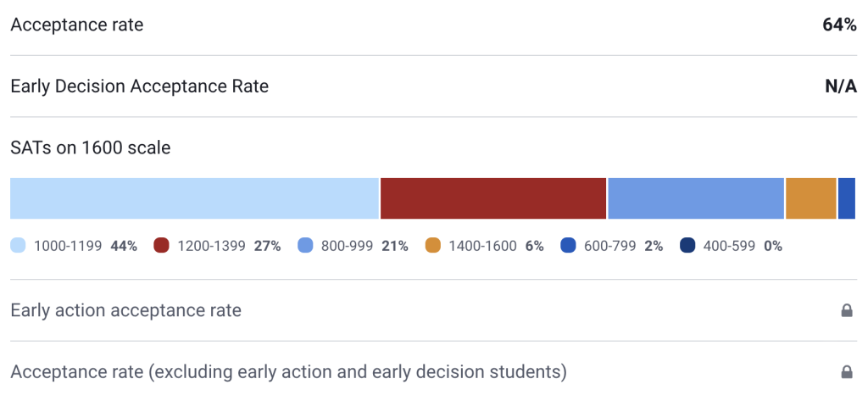Image resolution: width=868 pixels, height=401 pixels.
Task: Click the N/A Early Decision value
Action: (841, 86)
